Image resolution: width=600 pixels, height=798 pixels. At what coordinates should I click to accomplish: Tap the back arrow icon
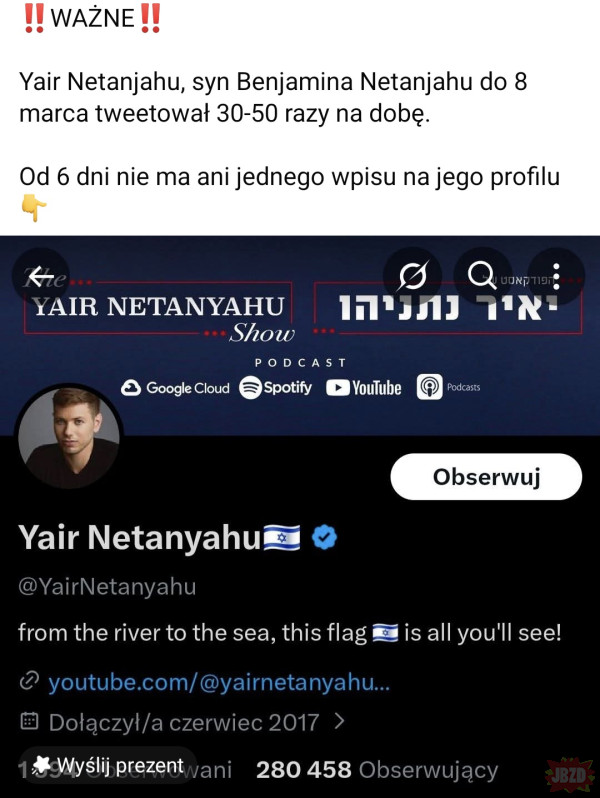click(x=41, y=275)
